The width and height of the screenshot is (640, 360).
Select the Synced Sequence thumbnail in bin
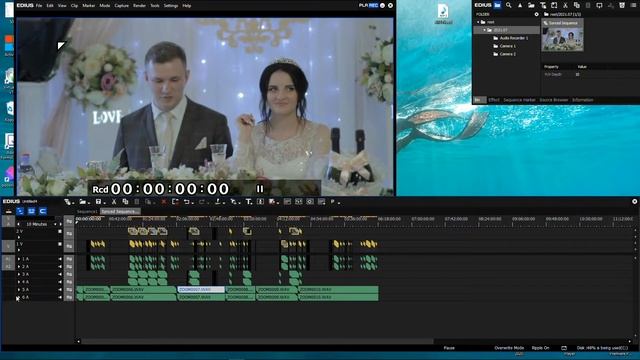[x=562, y=36]
